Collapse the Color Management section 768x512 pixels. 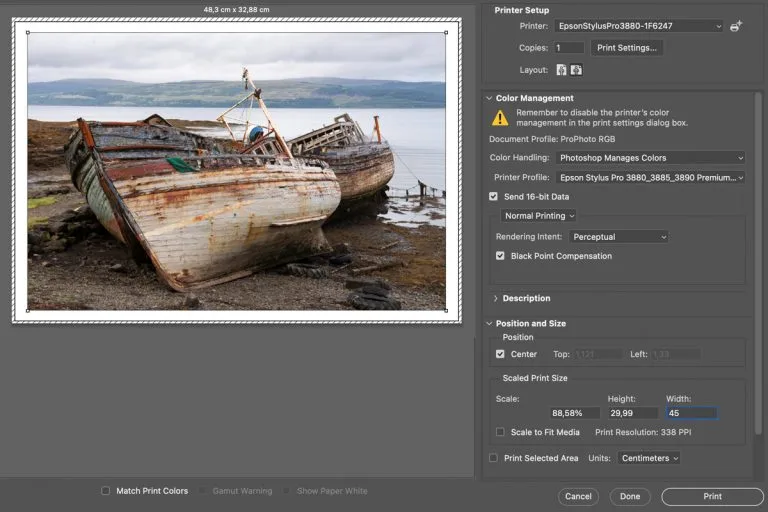[489, 98]
